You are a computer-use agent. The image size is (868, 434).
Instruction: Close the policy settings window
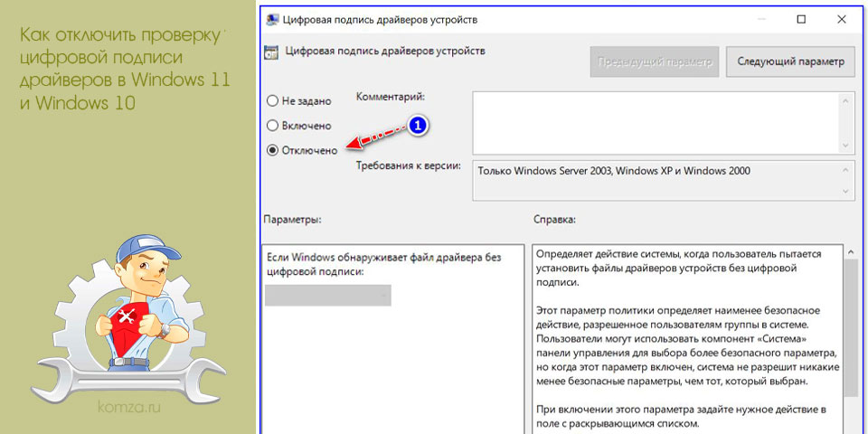(x=842, y=19)
